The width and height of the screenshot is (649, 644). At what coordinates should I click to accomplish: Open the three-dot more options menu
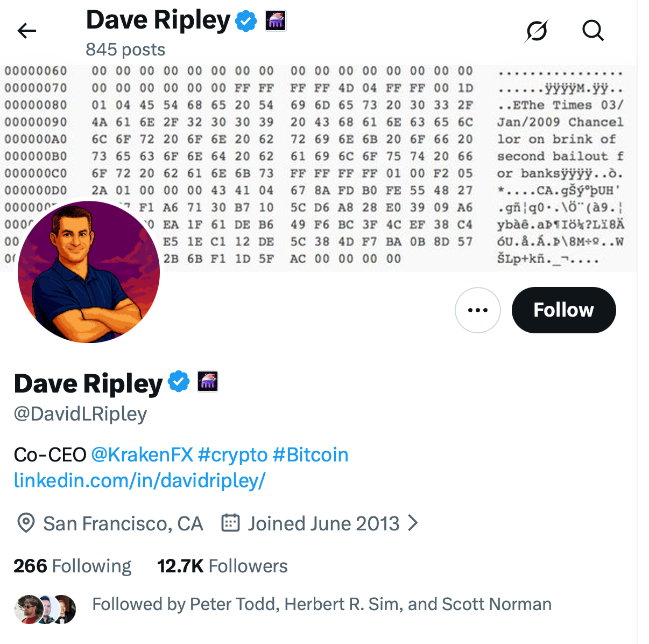coord(478,310)
